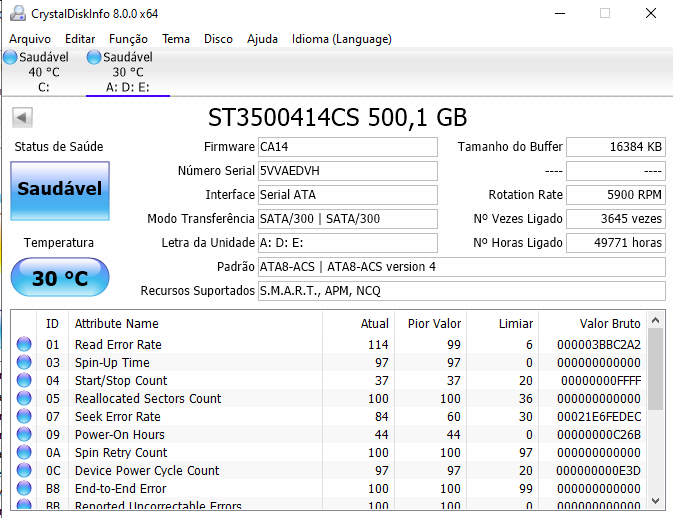673x518 pixels.
Task: Click the ID column header
Action: (x=52, y=324)
